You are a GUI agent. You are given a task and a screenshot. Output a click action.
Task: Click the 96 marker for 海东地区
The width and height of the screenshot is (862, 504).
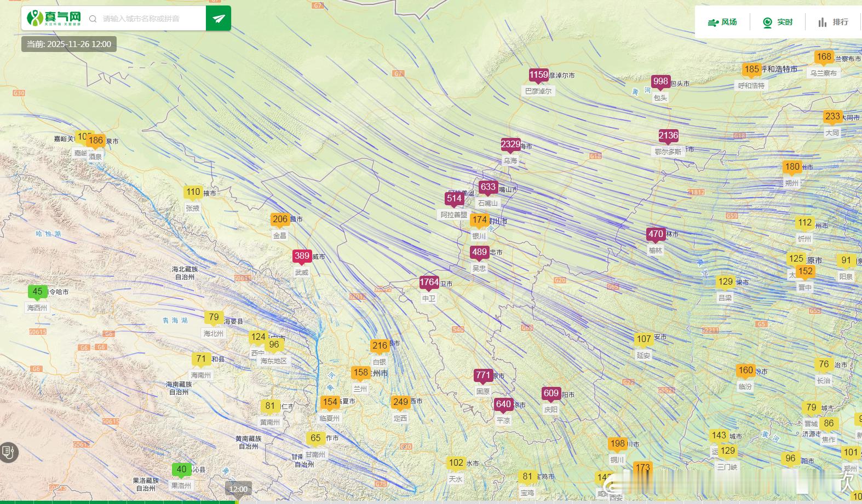click(x=274, y=345)
